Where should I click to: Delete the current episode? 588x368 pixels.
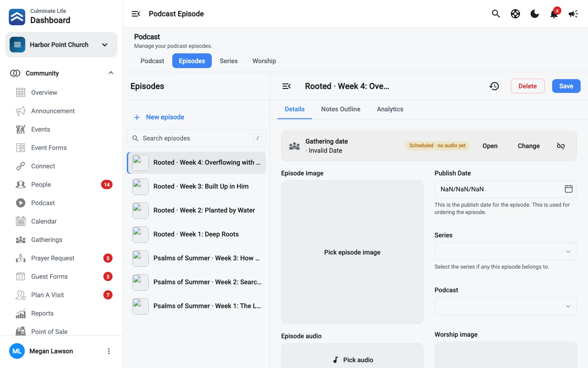528,86
